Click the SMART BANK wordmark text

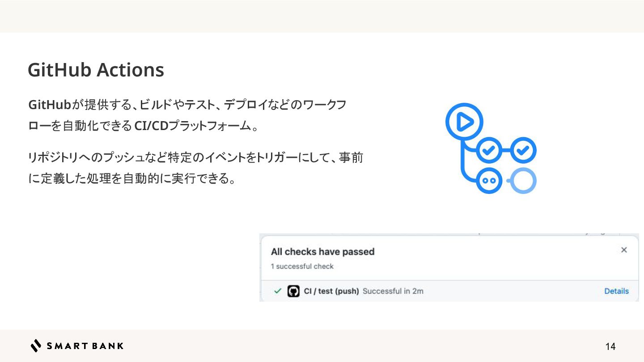click(x=85, y=346)
